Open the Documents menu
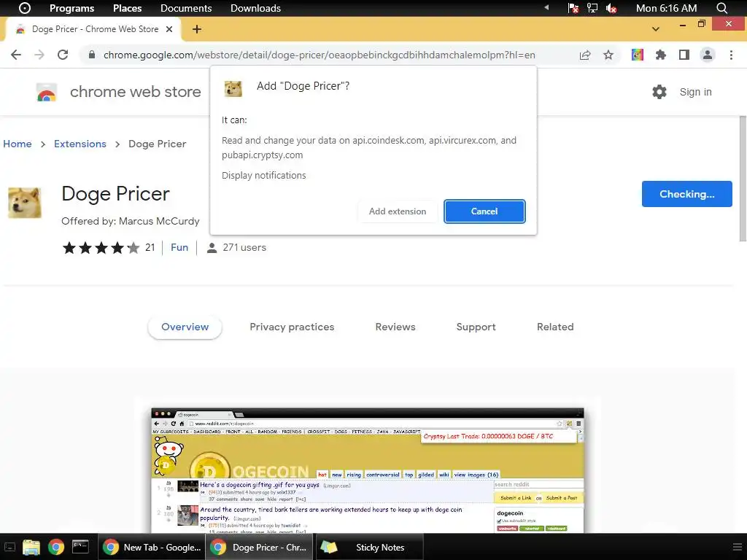This screenshot has width=747, height=560. pyautogui.click(x=186, y=8)
